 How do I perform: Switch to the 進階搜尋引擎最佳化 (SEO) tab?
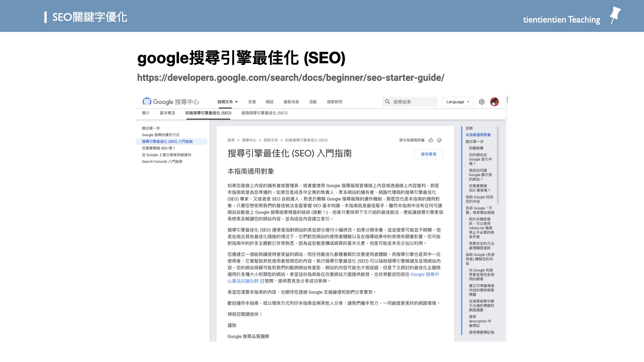[264, 113]
